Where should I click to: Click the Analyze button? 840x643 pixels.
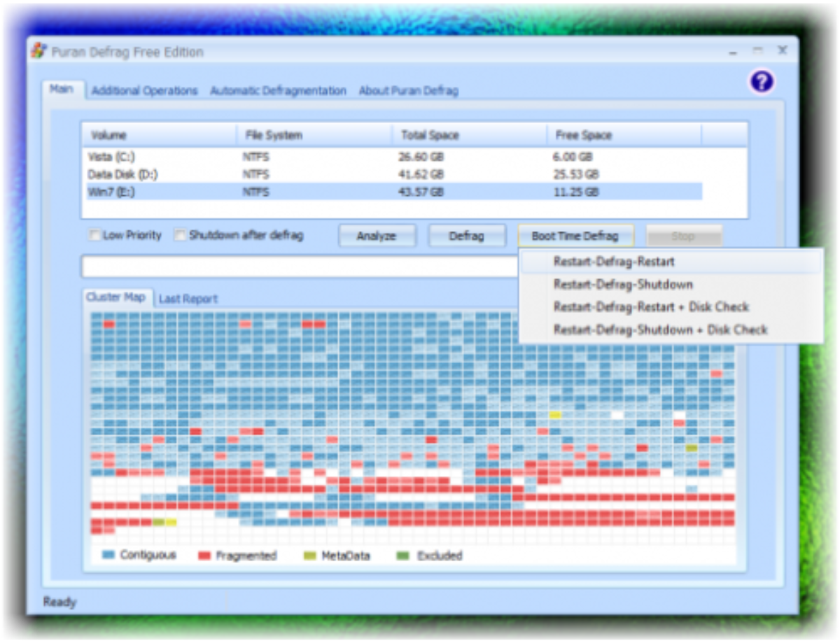[x=377, y=236]
